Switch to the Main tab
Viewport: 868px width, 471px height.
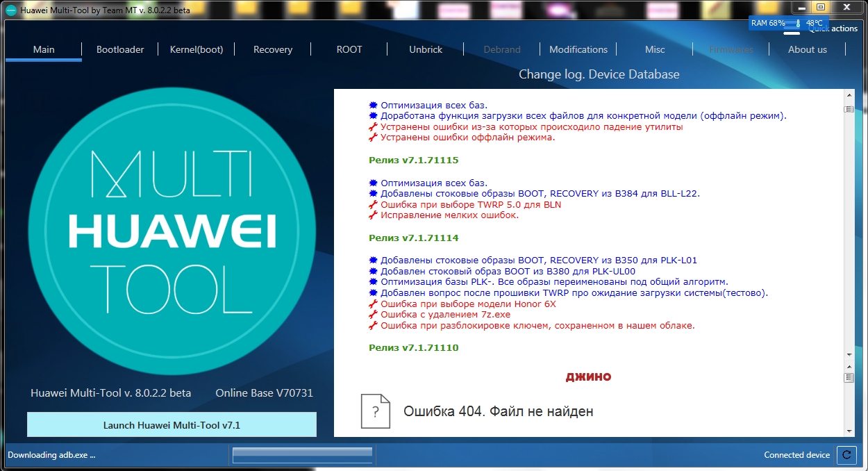pos(44,49)
